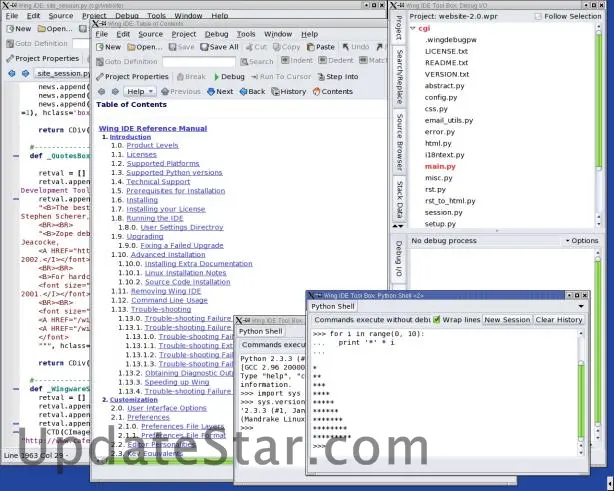Open the Product Levels link
The height and width of the screenshot is (491, 614).
tap(152, 145)
